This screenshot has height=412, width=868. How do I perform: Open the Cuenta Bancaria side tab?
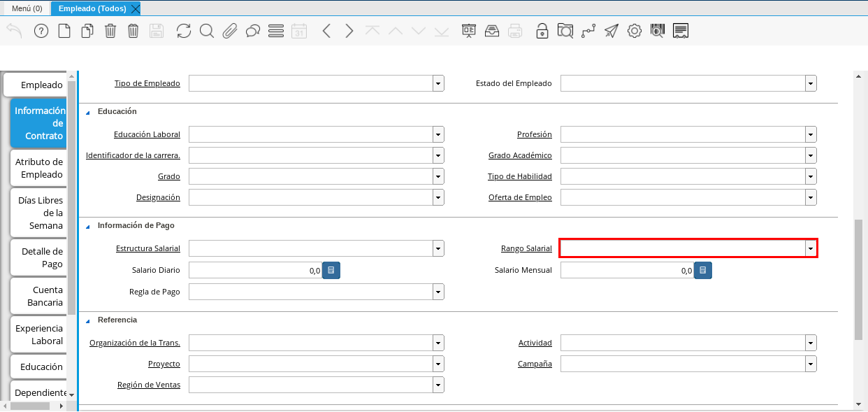click(41, 296)
